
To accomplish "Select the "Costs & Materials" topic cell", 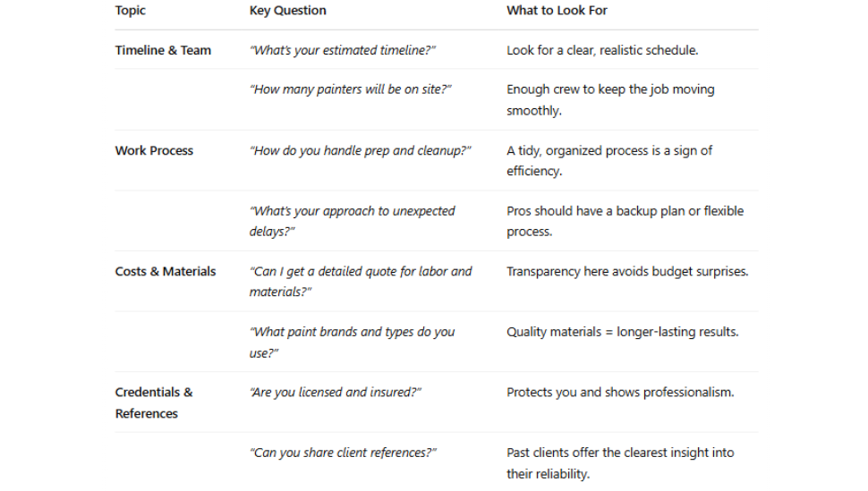I will [166, 271].
